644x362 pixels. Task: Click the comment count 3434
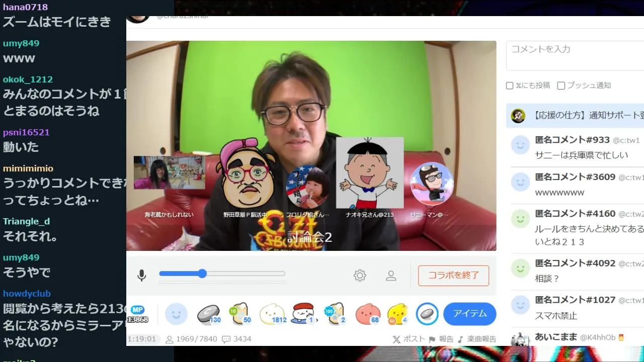pyautogui.click(x=236, y=339)
